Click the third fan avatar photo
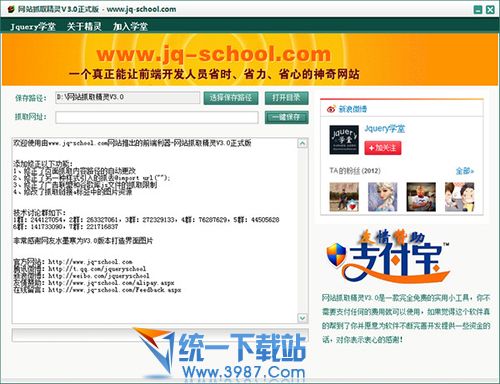The height and width of the screenshot is (384, 500). click(x=421, y=197)
